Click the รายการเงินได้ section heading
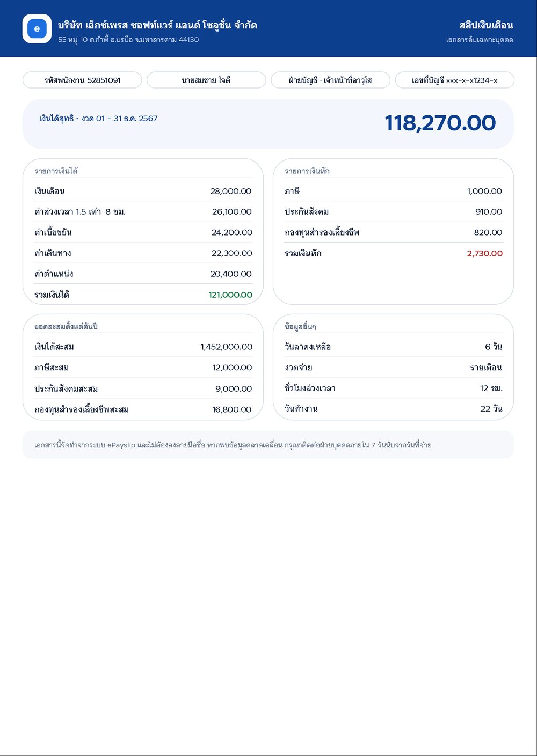The image size is (537, 756). 56,171
